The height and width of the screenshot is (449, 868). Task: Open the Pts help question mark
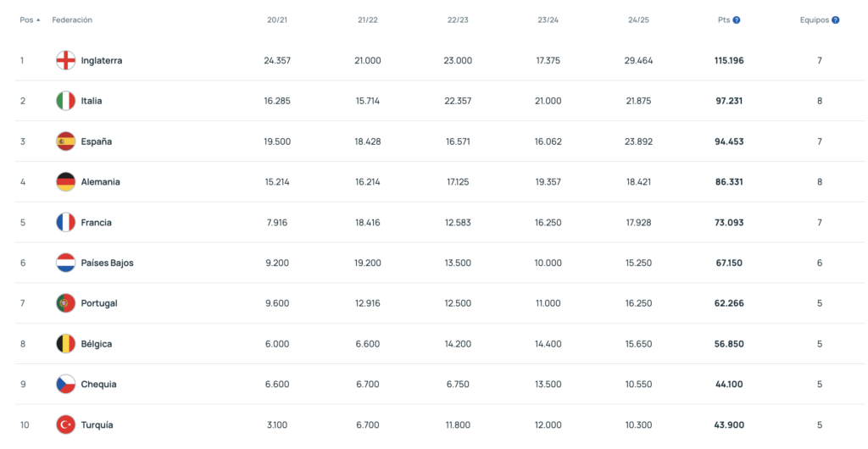pyautogui.click(x=737, y=19)
